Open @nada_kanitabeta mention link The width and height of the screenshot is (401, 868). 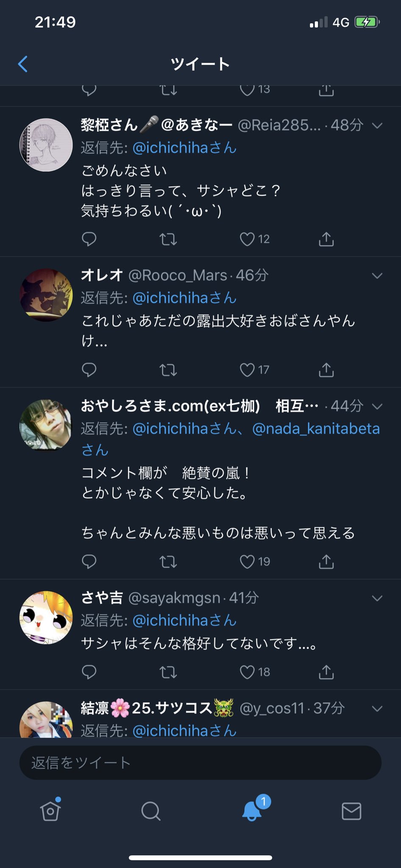click(316, 429)
